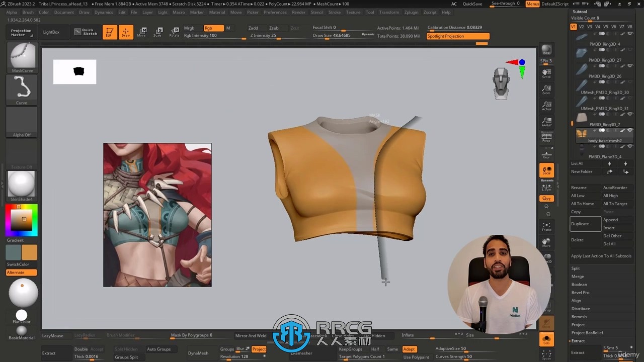Click the QuickSave button
Viewport: 644px width, 362px height.
point(472,4)
